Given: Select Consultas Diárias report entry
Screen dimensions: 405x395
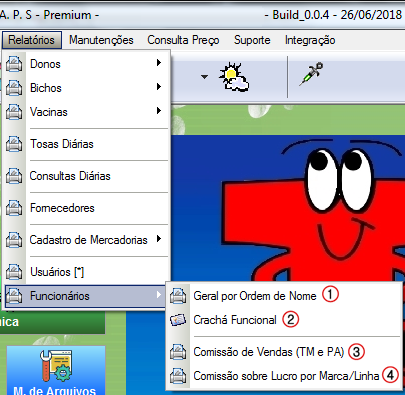Looking at the screenshot, I should 86,176.
